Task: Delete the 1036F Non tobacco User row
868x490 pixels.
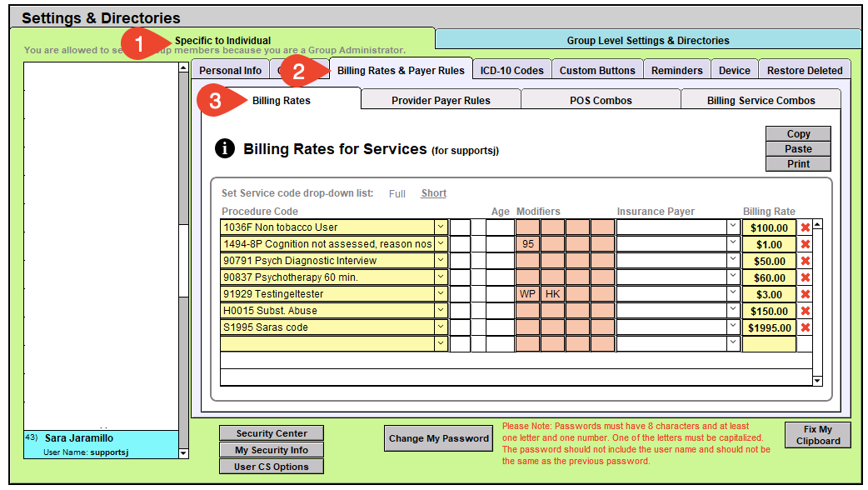Action: [x=806, y=227]
